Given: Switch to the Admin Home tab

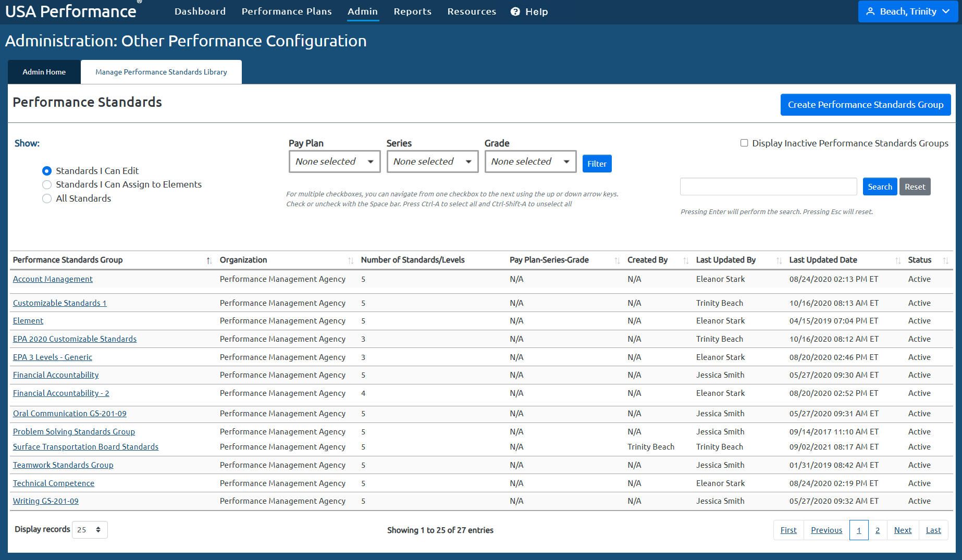Looking at the screenshot, I should pyautogui.click(x=44, y=72).
